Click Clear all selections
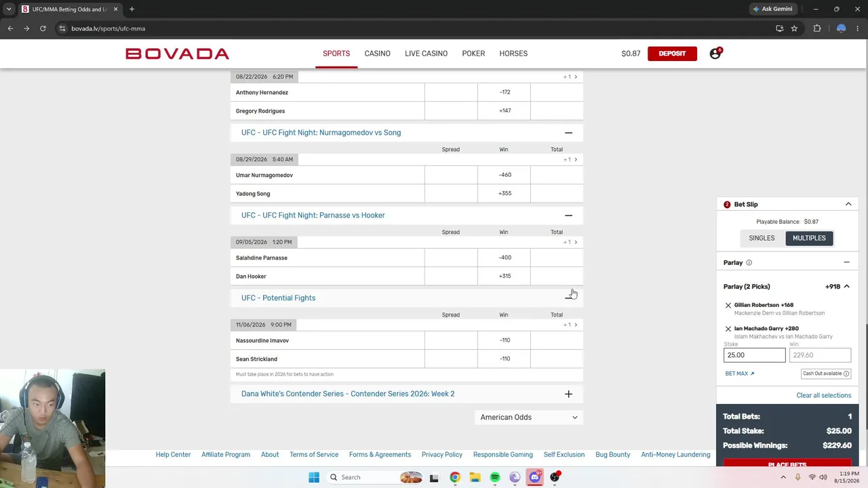This screenshot has width=868, height=488. pos(823,395)
